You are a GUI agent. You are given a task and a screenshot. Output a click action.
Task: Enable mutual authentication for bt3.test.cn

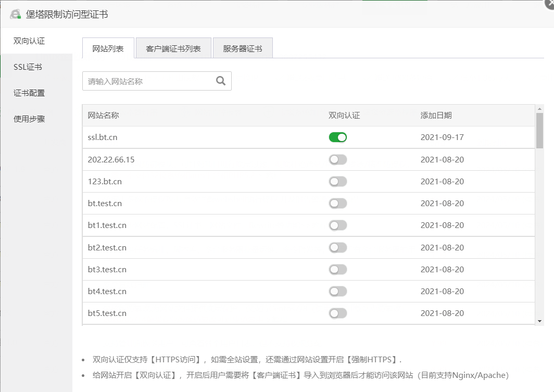pos(337,269)
